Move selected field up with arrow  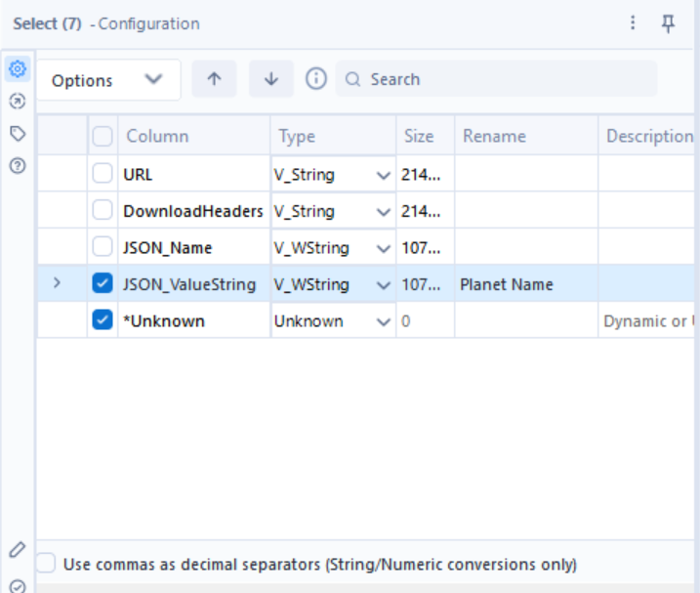214,80
